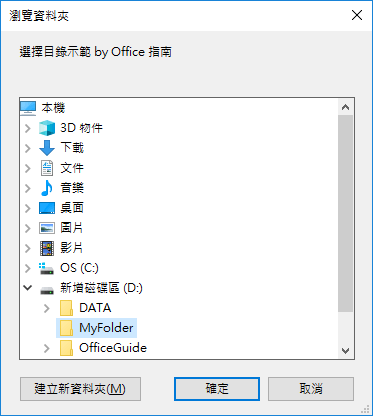The height and width of the screenshot is (416, 373).
Task: Select the 影片 film strip icon
Action: [47, 248]
